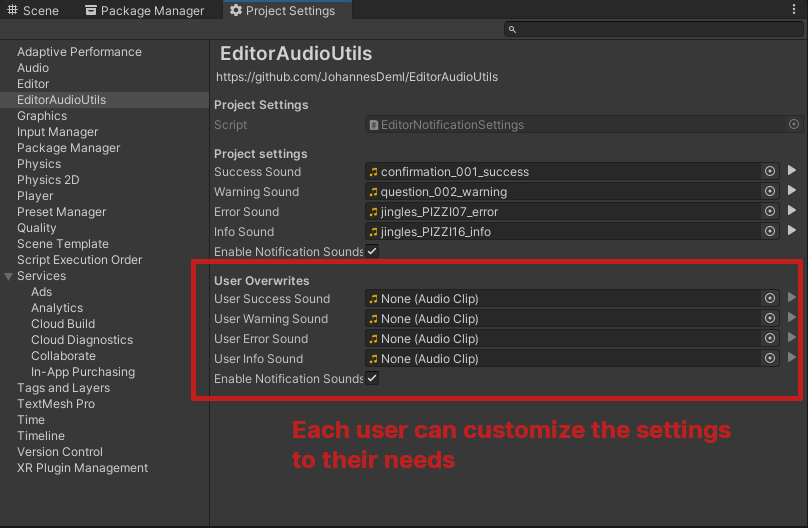
Task: Play the Warning Sound clip
Action: click(x=792, y=191)
